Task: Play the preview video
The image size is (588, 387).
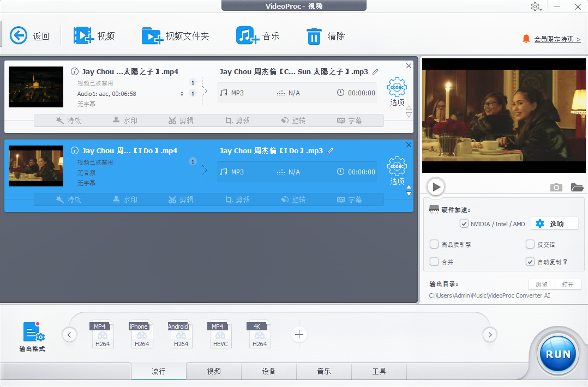Action: click(436, 186)
